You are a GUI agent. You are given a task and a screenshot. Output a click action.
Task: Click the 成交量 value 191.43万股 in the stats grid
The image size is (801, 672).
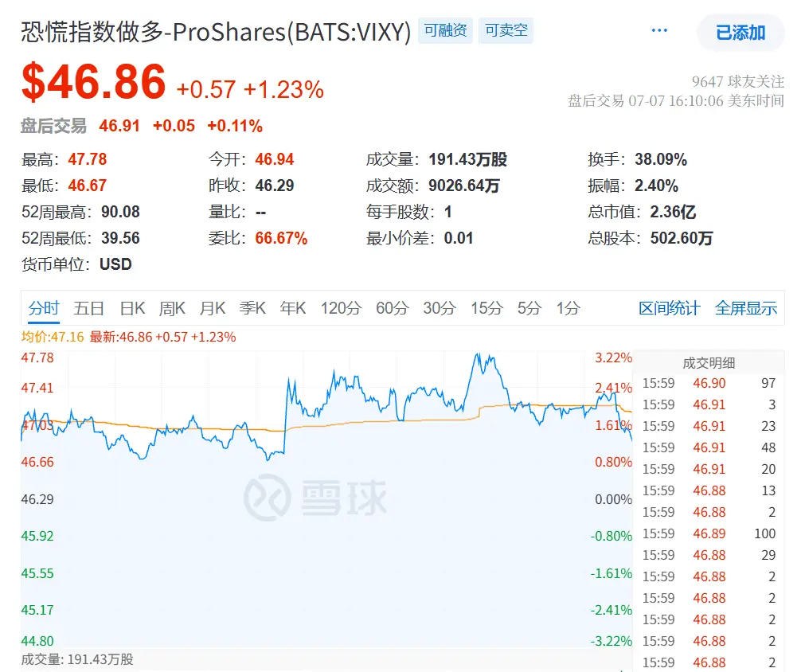pos(468,159)
